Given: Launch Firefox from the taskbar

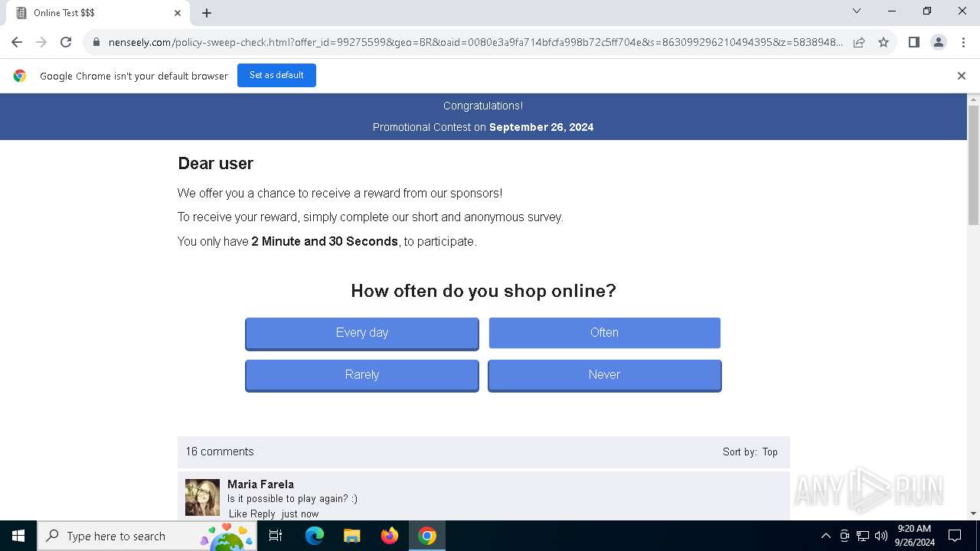Looking at the screenshot, I should [x=390, y=536].
